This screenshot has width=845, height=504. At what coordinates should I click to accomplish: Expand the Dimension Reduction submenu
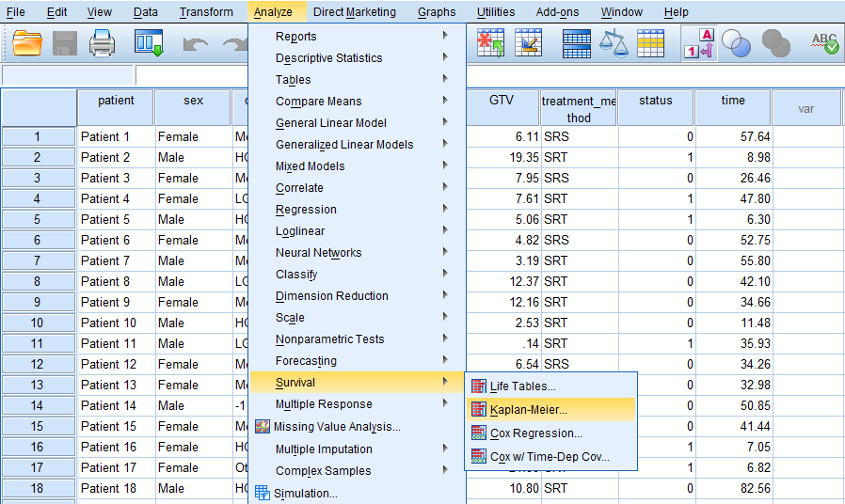pyautogui.click(x=357, y=295)
